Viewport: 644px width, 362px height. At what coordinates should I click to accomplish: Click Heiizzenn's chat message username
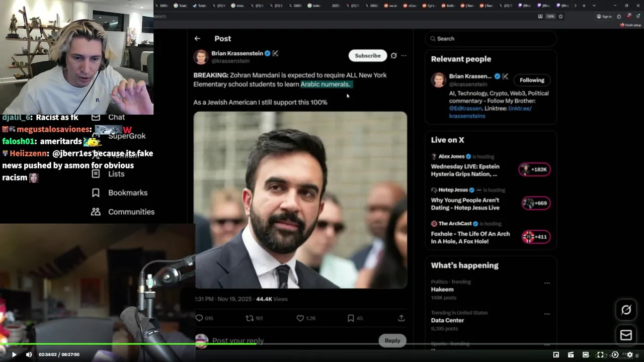point(28,153)
